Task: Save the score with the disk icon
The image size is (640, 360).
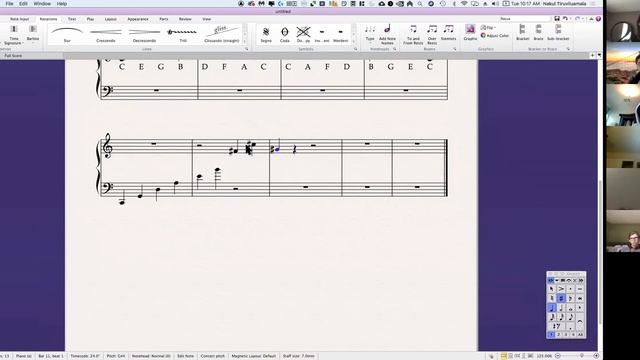Action: tap(557, 19)
